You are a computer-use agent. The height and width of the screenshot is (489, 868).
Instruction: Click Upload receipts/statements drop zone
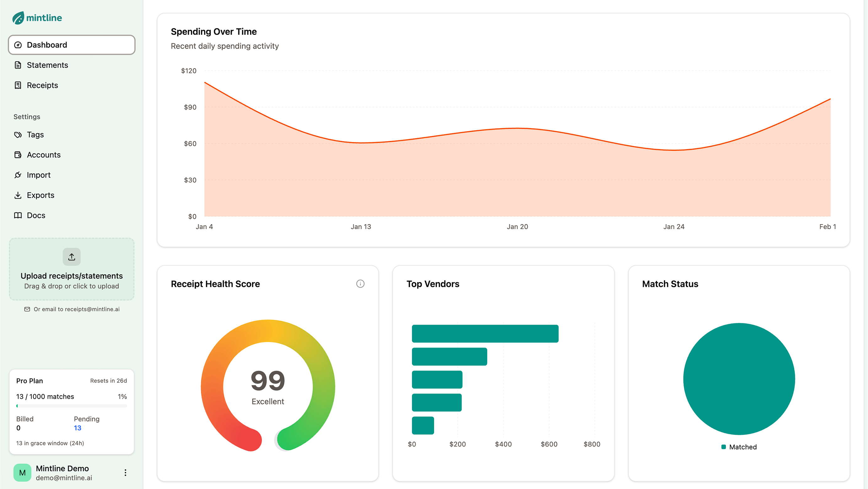(x=72, y=277)
